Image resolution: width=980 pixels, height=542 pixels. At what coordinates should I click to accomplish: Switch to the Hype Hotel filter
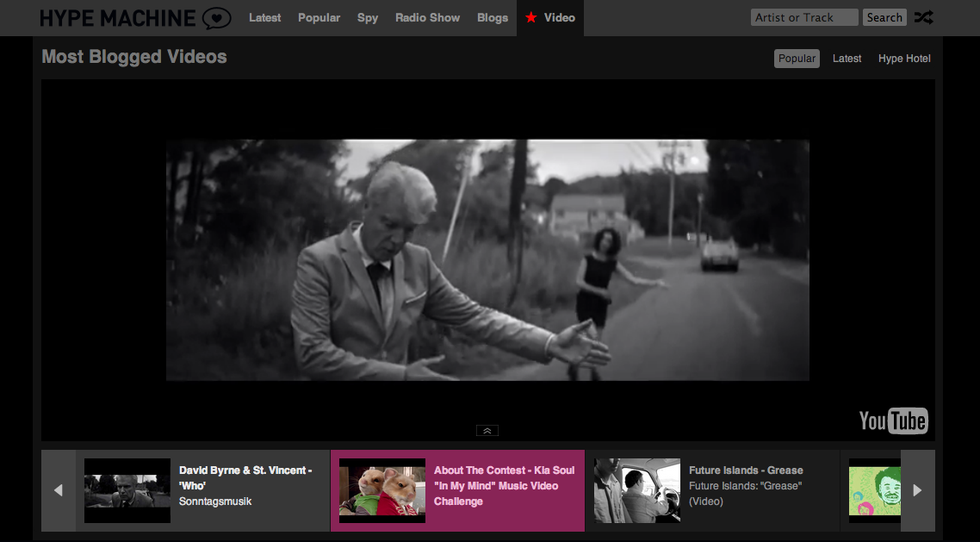click(904, 58)
